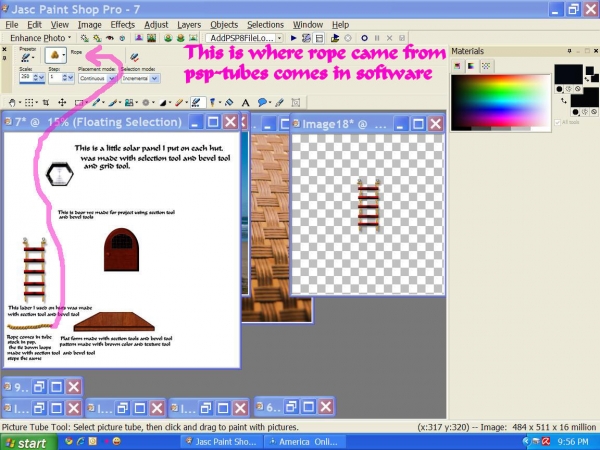
Task: Check the All tools checkbox
Action: click(558, 122)
